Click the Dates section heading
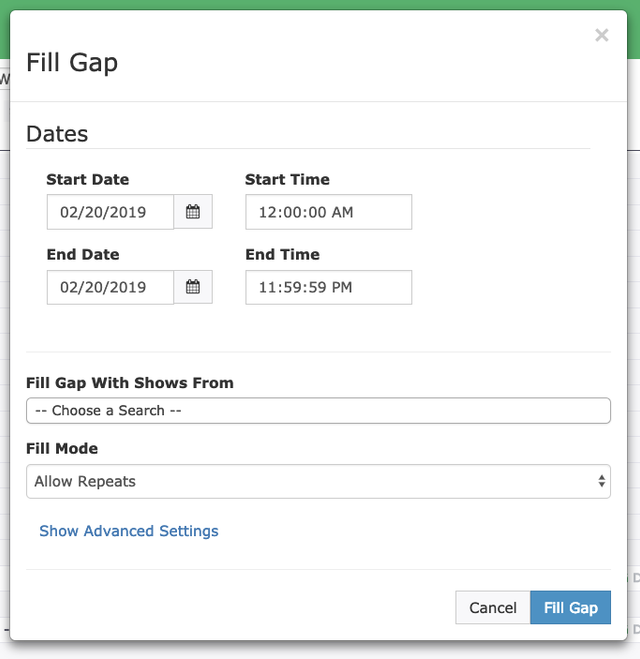 coord(57,134)
